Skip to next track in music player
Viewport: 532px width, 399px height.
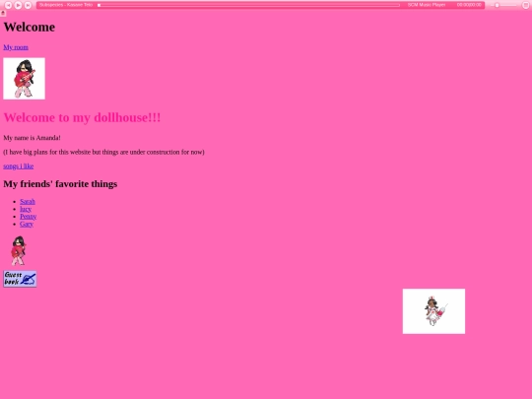pos(29,5)
